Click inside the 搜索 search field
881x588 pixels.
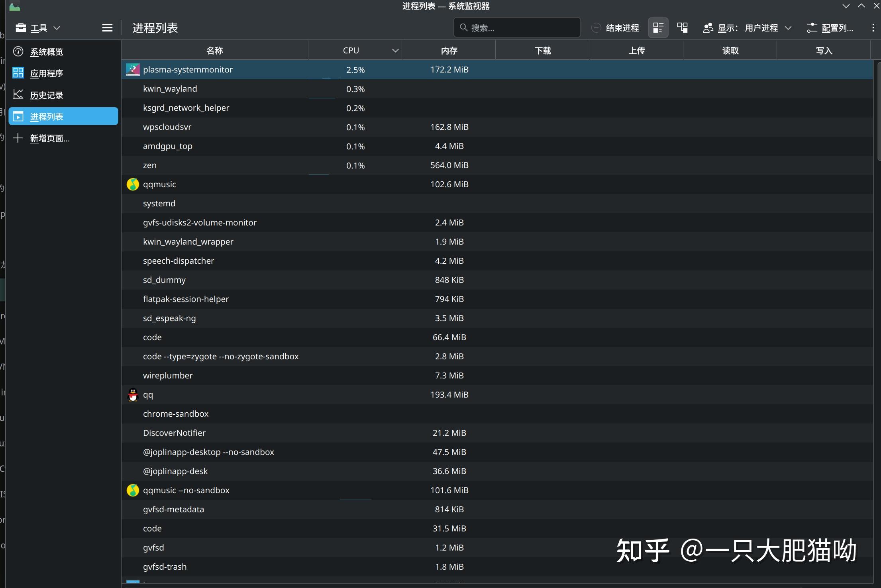point(516,27)
